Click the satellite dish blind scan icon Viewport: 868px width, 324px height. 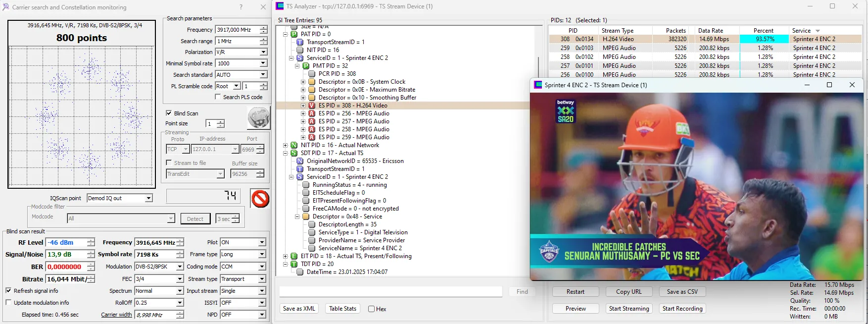tap(258, 118)
